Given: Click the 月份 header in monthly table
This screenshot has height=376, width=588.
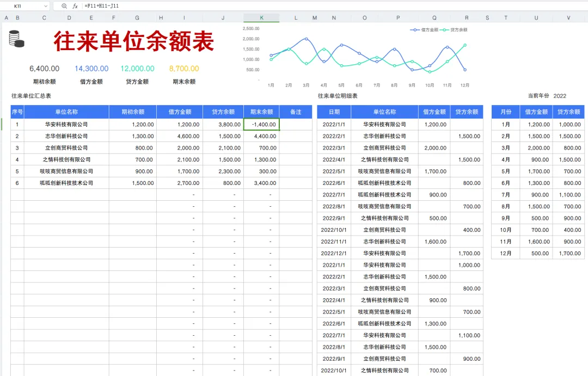Looking at the screenshot, I should [505, 112].
